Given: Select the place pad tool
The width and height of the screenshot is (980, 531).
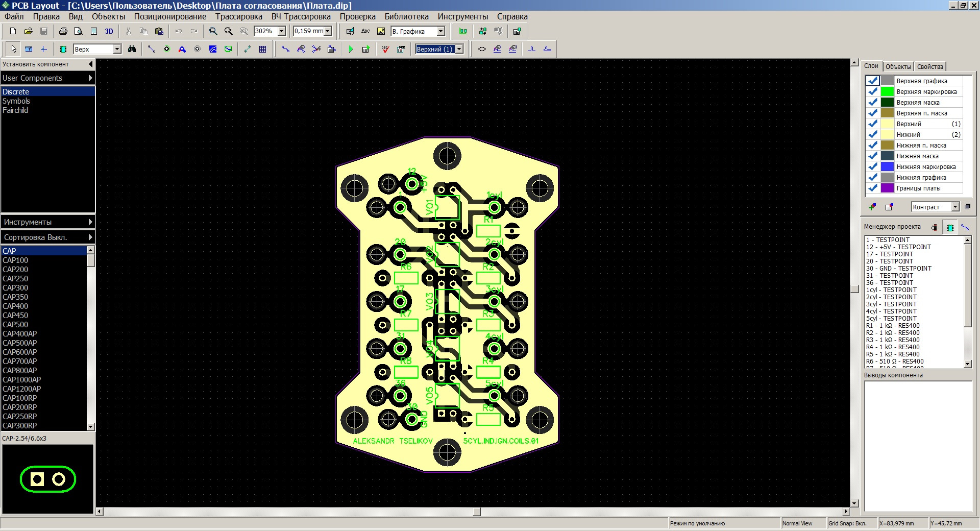Looking at the screenshot, I should click(x=167, y=49).
